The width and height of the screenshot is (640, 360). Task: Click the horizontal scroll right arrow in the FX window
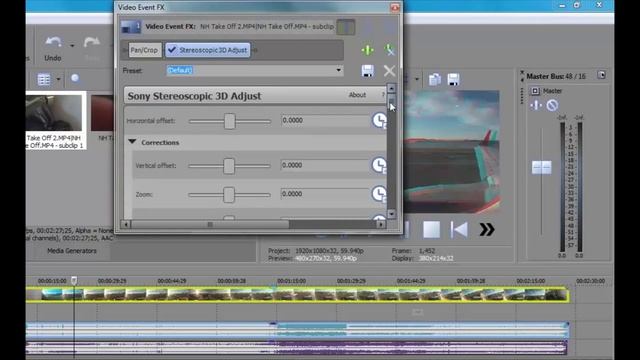coord(381,224)
